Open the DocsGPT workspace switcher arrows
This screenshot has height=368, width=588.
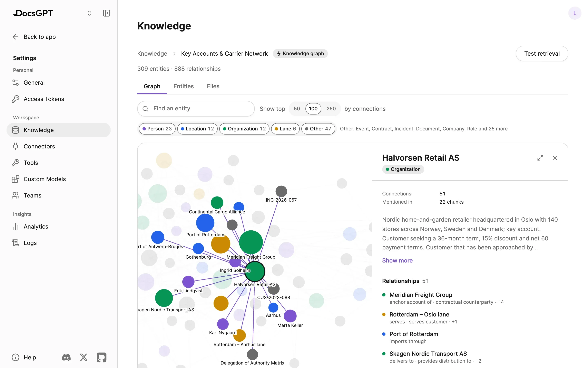[x=89, y=13]
